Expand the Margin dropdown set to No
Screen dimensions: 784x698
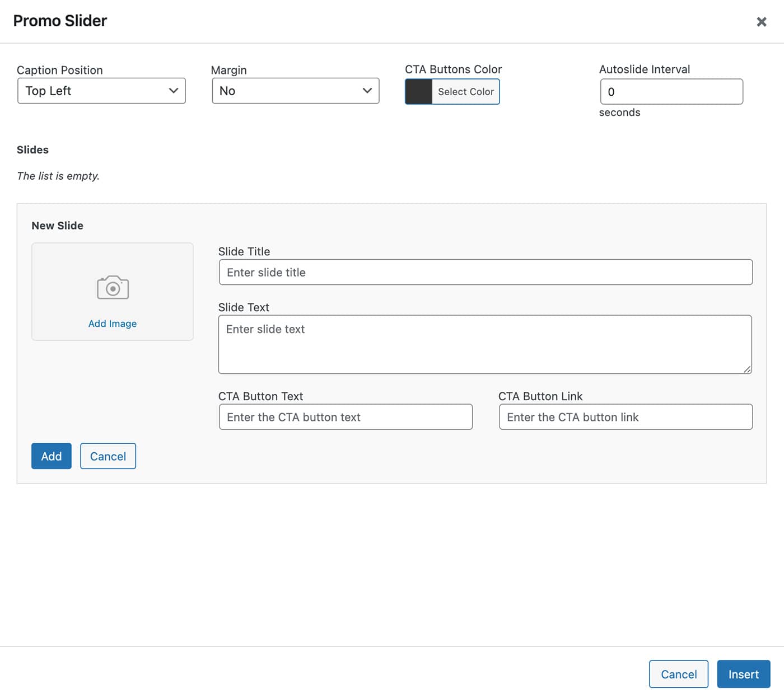[x=295, y=91]
